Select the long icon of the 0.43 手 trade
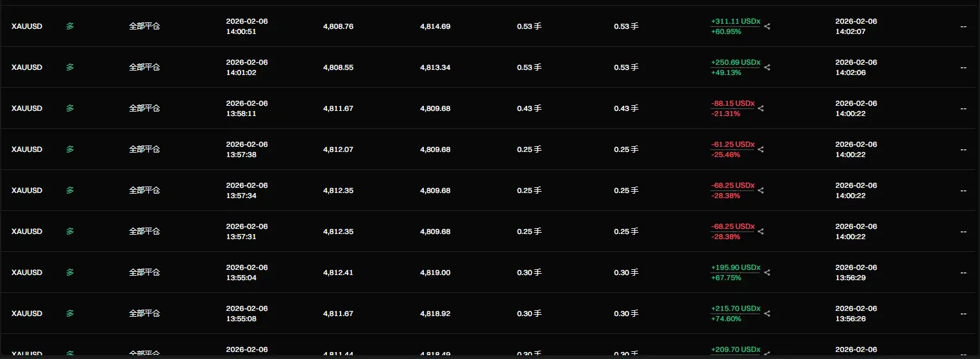 (x=70, y=108)
